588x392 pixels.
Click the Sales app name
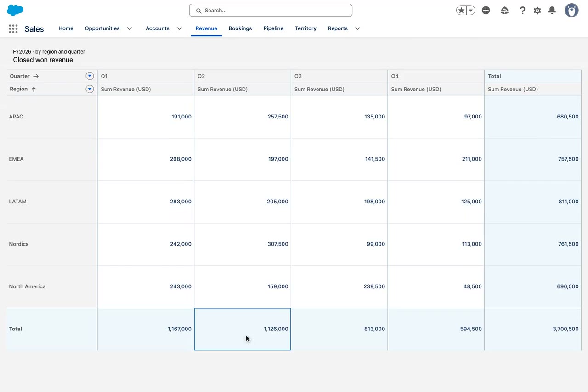[34, 29]
